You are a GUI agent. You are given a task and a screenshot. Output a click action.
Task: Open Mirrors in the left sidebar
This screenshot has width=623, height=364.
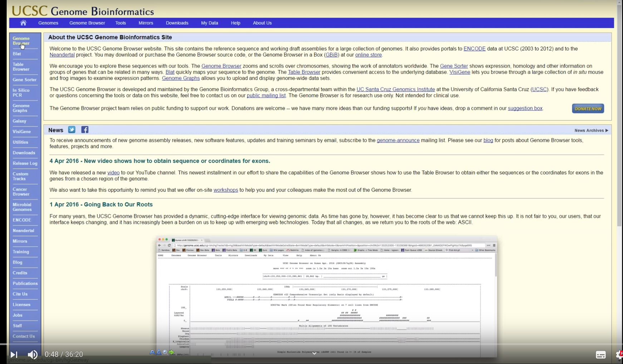click(20, 241)
